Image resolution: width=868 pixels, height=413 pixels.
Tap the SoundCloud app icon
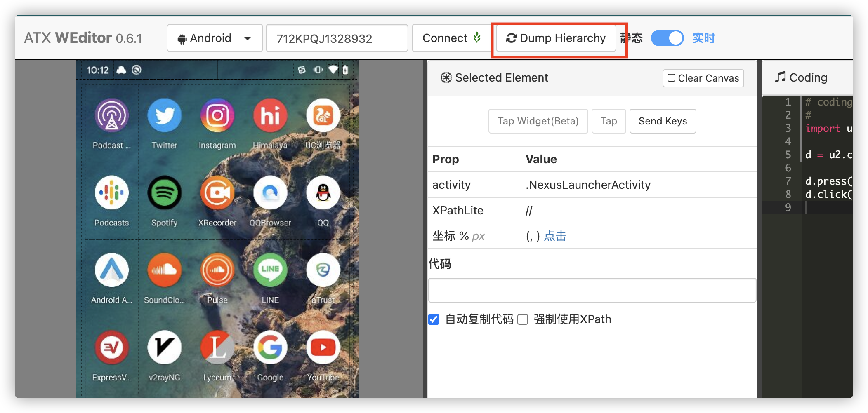(164, 270)
